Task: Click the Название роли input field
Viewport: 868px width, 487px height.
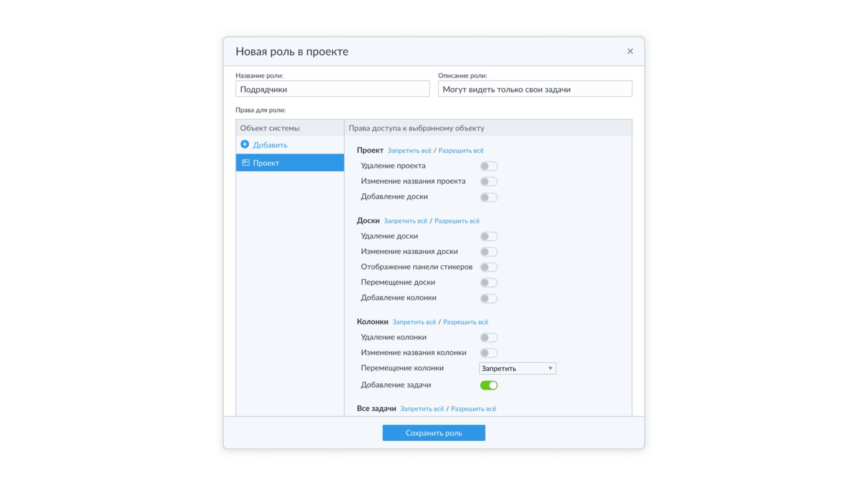Action: tap(332, 89)
